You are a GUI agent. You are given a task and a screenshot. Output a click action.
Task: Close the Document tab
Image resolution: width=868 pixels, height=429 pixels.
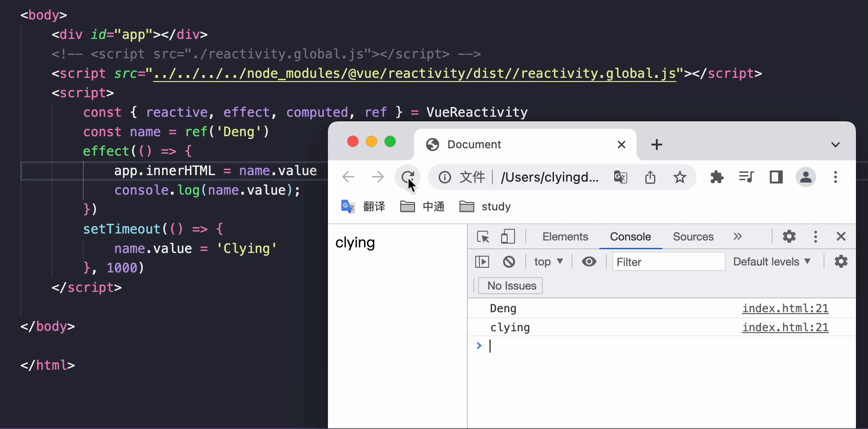(x=622, y=145)
